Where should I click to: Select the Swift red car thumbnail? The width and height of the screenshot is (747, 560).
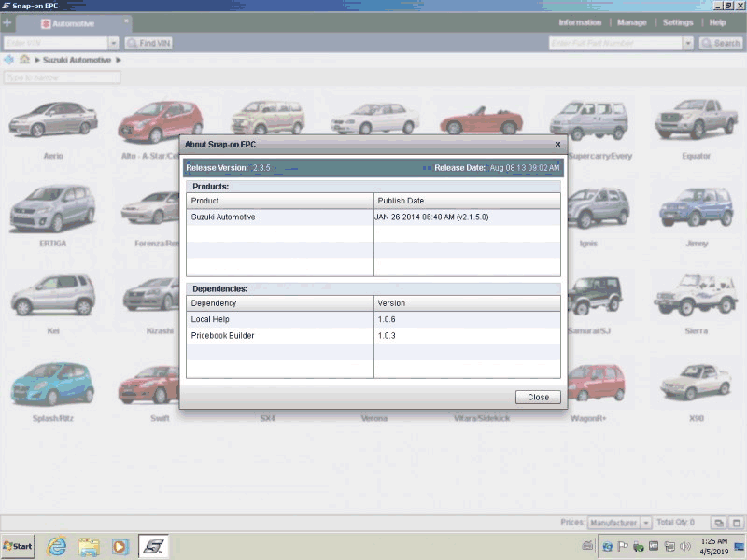pos(149,385)
